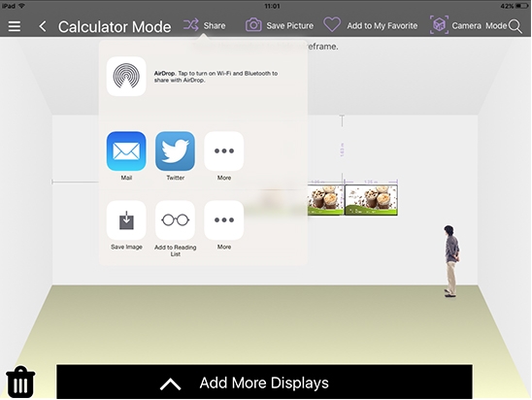Delete with the trash can icon

[20, 382]
